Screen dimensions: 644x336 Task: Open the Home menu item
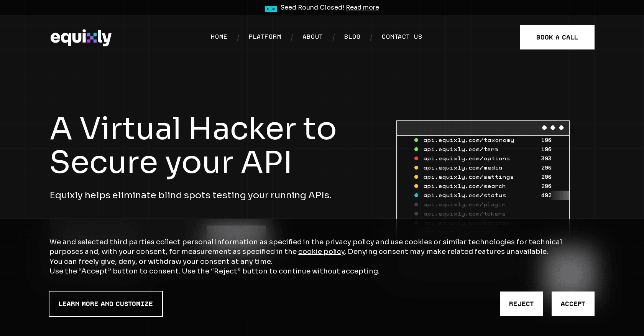click(x=219, y=37)
